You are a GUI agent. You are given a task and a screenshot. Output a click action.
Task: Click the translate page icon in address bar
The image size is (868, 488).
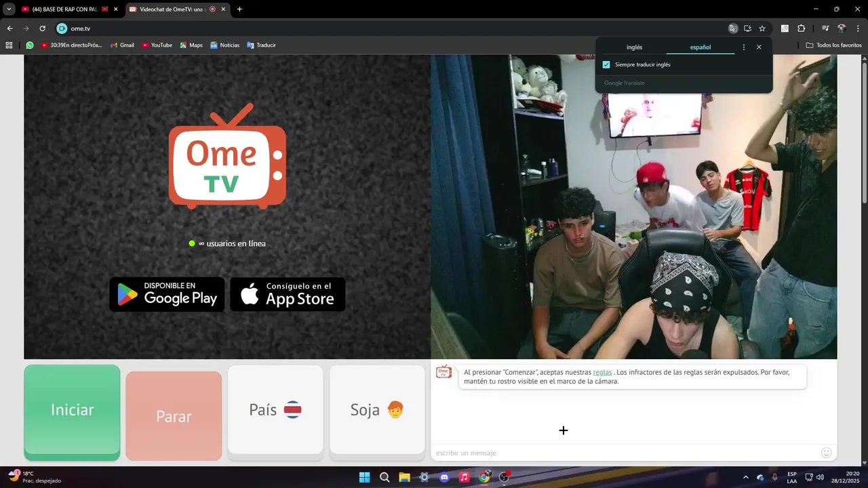(733, 28)
